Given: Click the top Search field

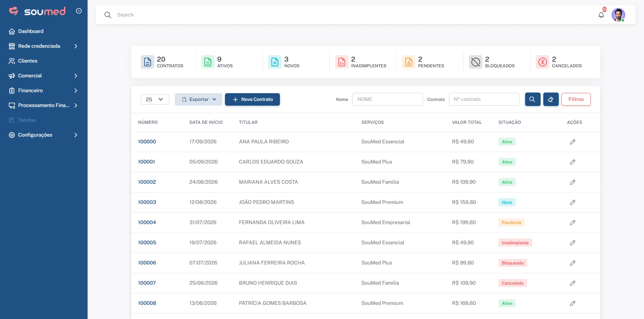Looking at the screenshot, I should coord(354,15).
